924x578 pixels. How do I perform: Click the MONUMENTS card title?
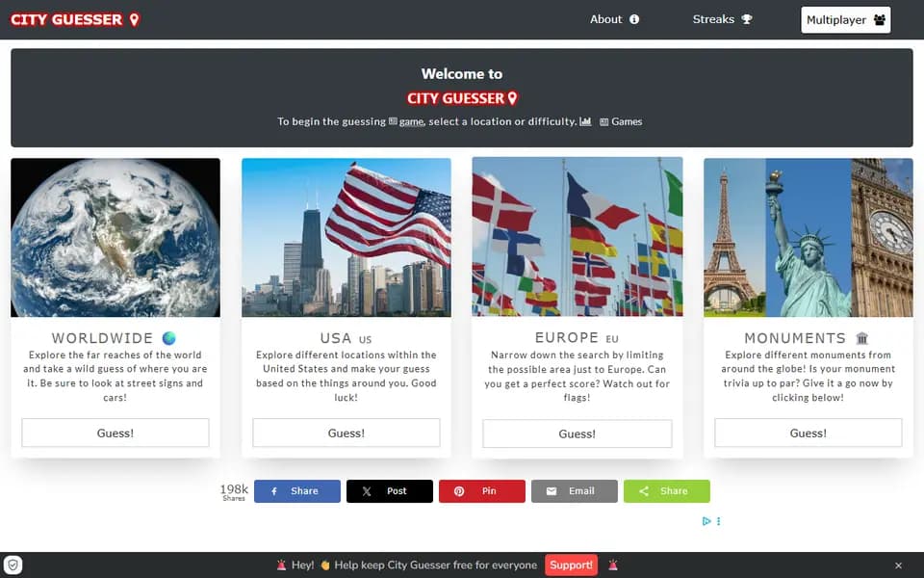click(795, 338)
